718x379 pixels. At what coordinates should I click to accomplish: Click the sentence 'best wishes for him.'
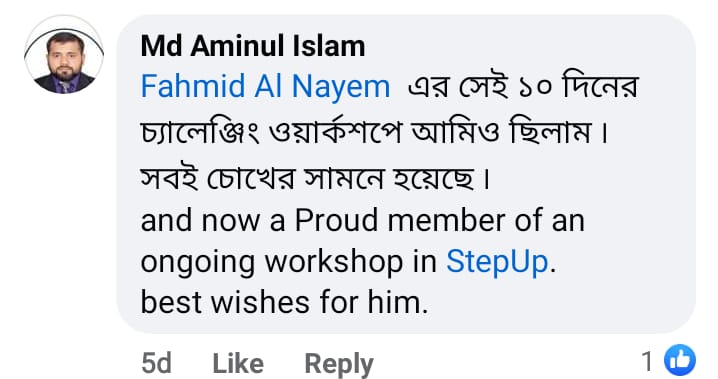[x=284, y=303]
